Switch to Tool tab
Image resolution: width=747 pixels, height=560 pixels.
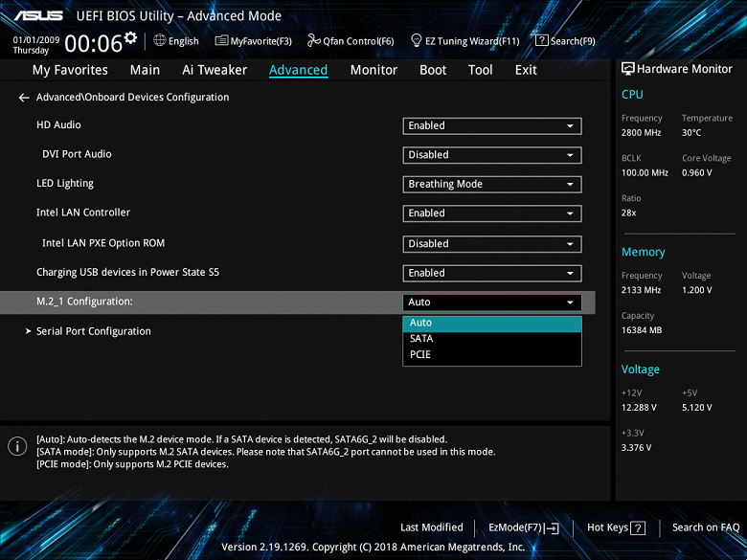480,70
